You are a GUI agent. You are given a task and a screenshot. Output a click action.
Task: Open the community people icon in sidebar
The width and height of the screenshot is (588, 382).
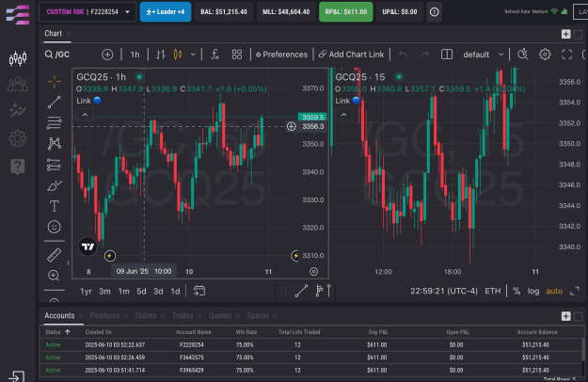click(18, 85)
